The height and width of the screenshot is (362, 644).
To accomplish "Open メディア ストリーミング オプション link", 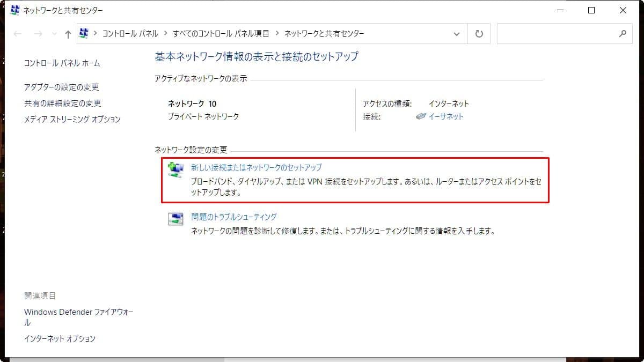I will click(x=72, y=119).
